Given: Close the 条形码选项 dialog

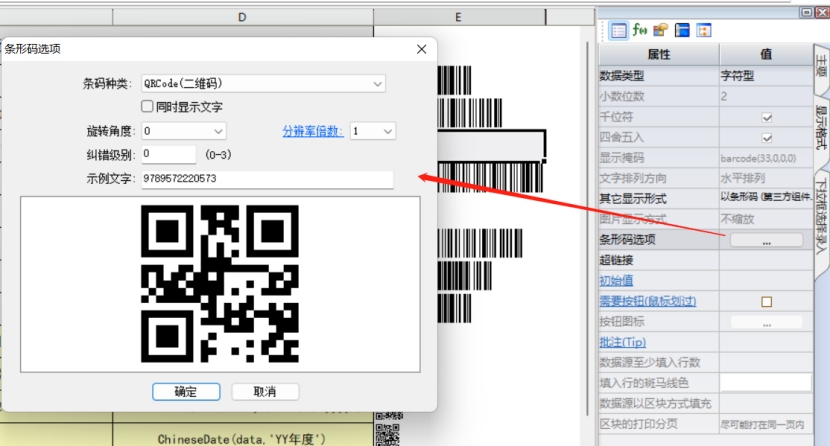Looking at the screenshot, I should click(x=421, y=49).
